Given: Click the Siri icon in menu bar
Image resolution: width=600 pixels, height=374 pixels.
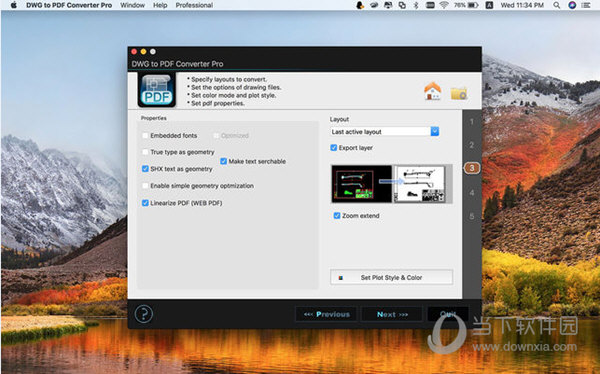Looking at the screenshot, I should (572, 5).
